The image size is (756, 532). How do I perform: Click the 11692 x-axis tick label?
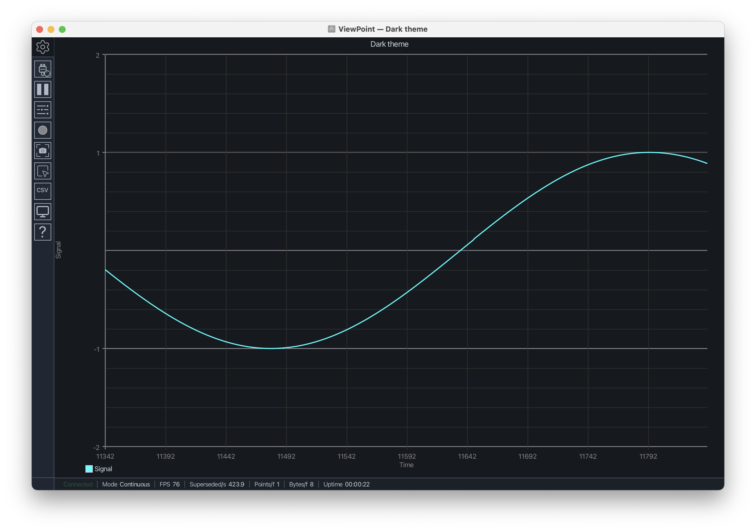coord(527,456)
